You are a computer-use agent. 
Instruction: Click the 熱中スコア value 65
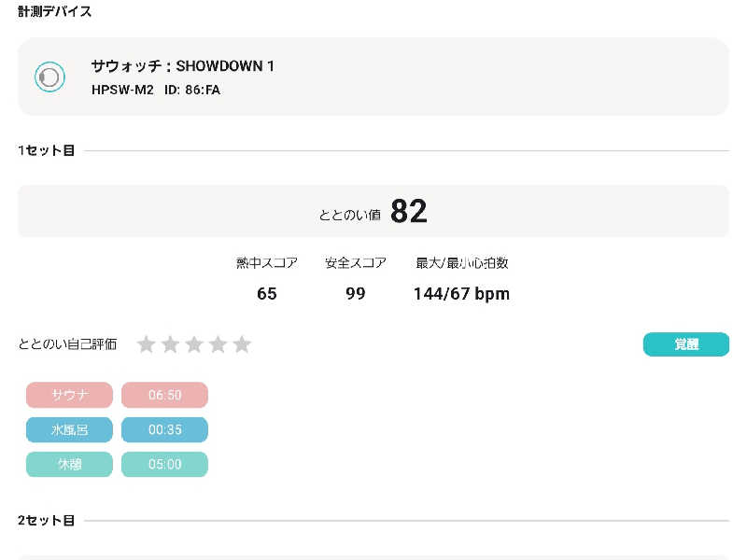267,294
